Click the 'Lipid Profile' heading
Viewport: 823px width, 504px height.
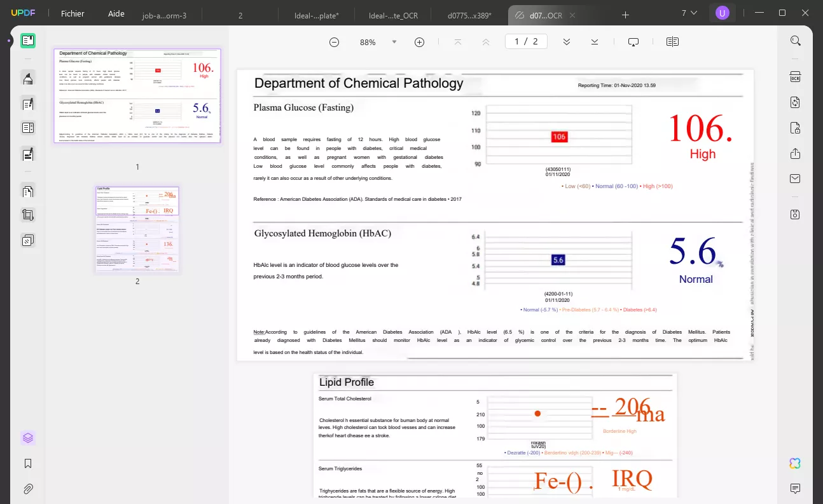(347, 382)
